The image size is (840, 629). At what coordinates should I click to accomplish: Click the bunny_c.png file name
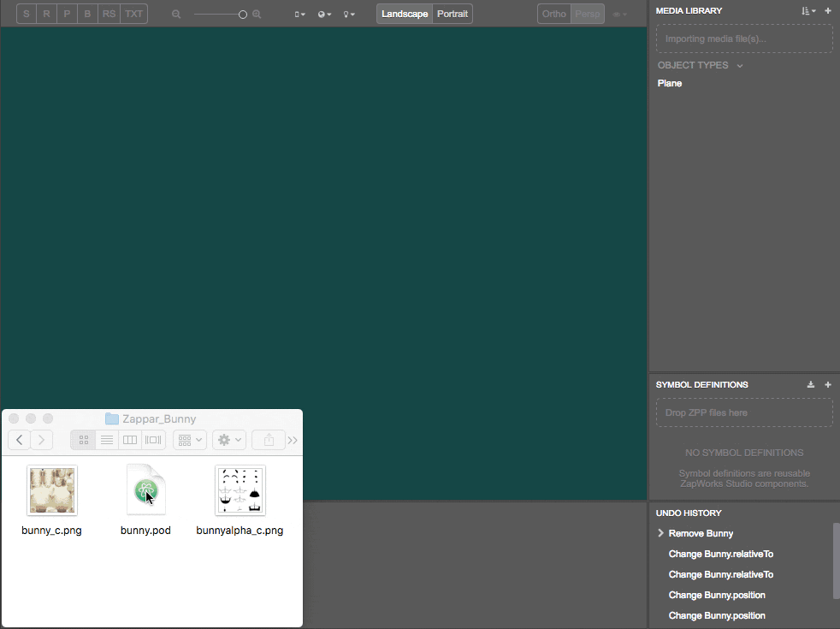click(x=51, y=531)
